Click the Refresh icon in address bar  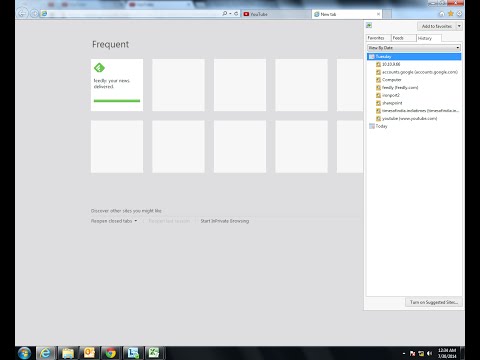tap(236, 14)
